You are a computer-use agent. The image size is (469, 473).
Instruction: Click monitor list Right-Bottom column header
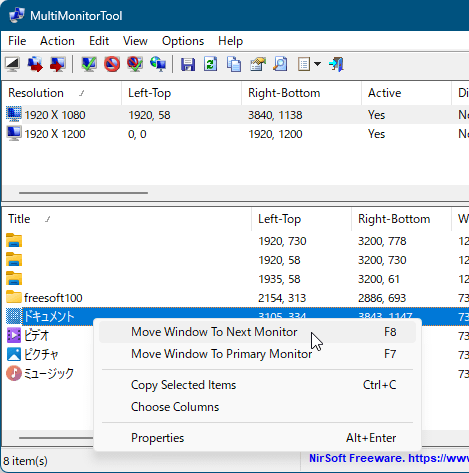(x=302, y=93)
